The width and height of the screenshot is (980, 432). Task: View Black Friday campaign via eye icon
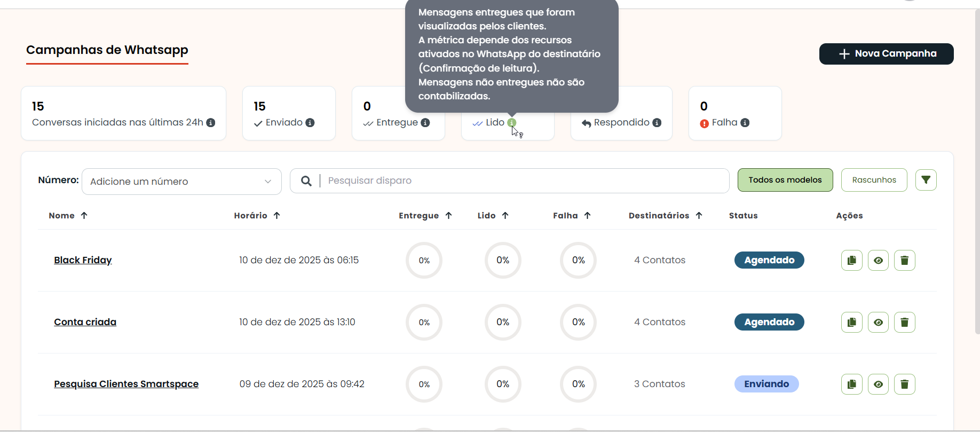(x=878, y=261)
